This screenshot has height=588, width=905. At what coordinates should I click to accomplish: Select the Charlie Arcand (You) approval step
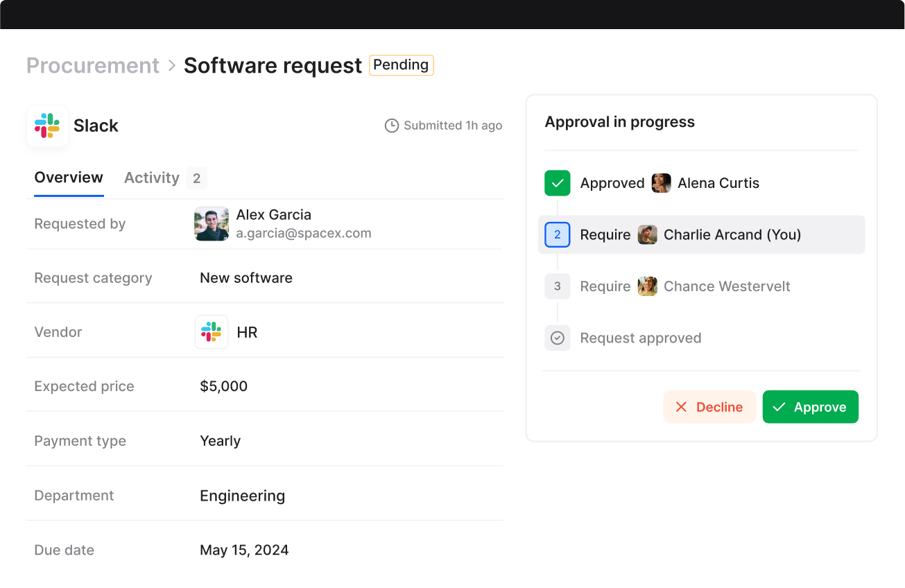pyautogui.click(x=702, y=235)
